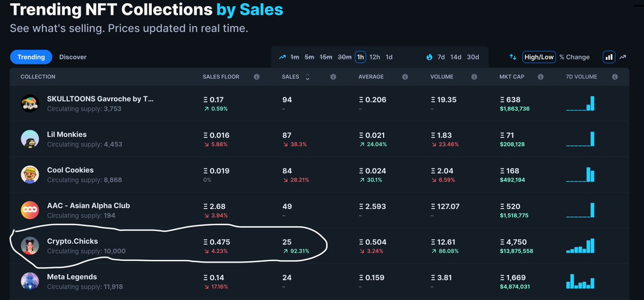This screenshot has height=300, width=644.
Task: Click the SKULLTOONS Gavroche avatar icon
Action: (30, 104)
